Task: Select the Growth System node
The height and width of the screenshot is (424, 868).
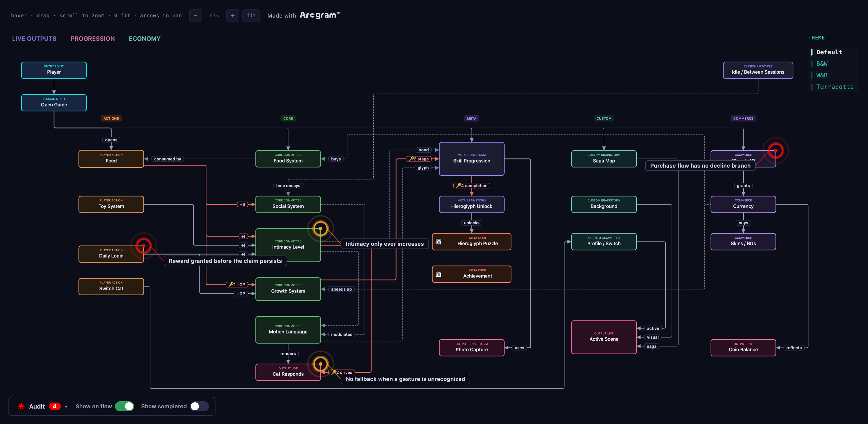Action: click(288, 289)
